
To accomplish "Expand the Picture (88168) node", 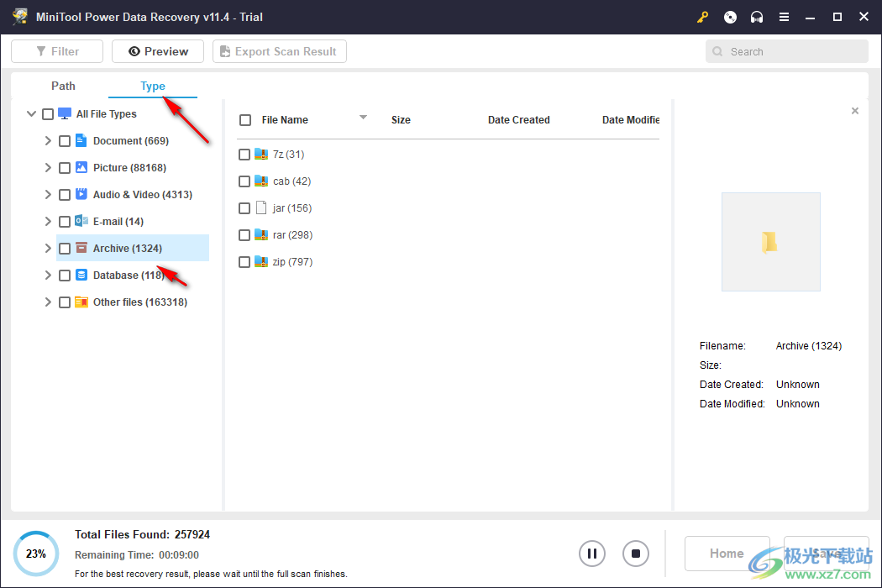I will [48, 168].
